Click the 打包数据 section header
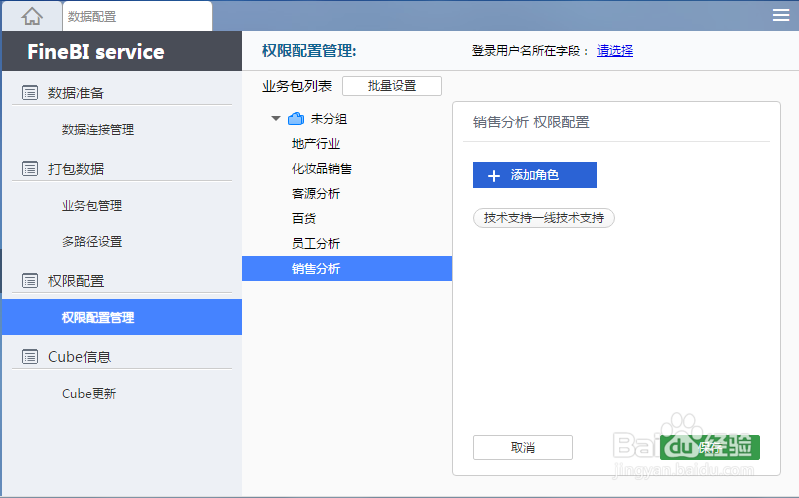The height and width of the screenshot is (498, 799). [75, 169]
